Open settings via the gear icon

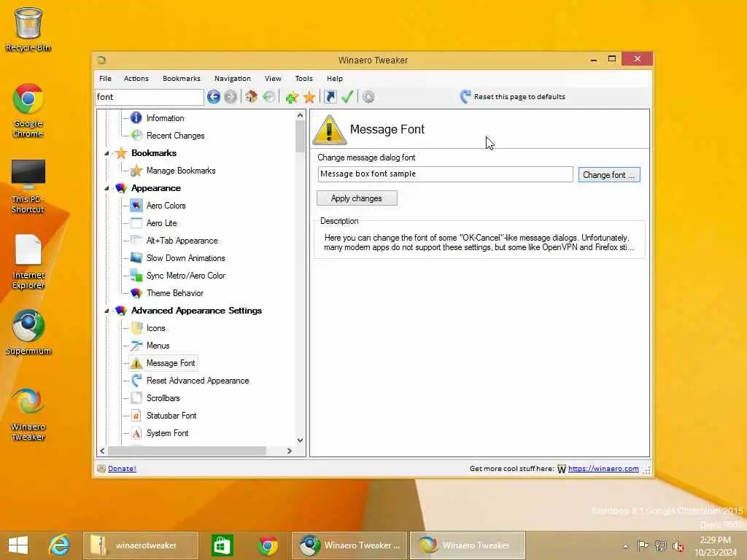tap(368, 97)
